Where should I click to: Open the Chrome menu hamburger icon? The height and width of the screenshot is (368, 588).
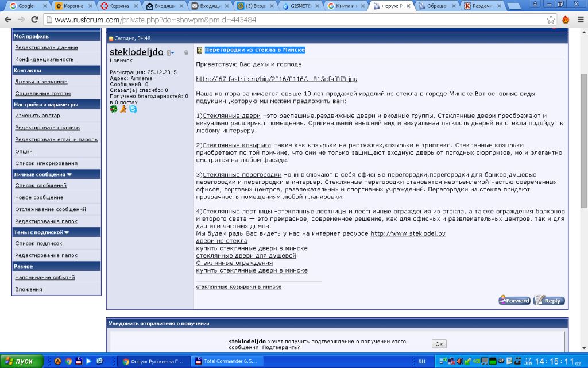pos(579,20)
